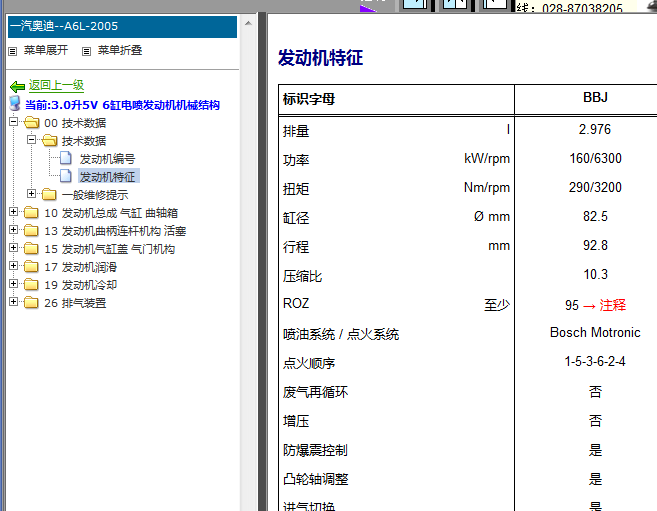Click folder icon of 19 发动机冷却
Screen dimensions: 657x511
(x=31, y=284)
